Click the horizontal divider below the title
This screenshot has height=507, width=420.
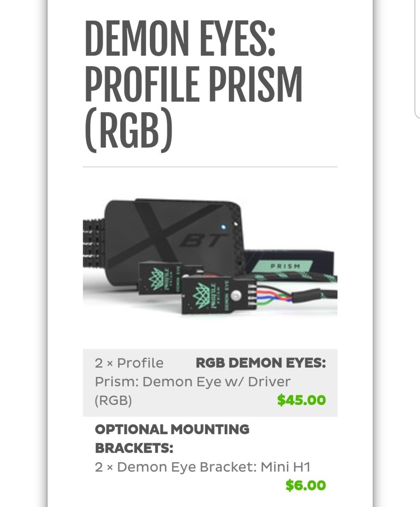(210, 167)
